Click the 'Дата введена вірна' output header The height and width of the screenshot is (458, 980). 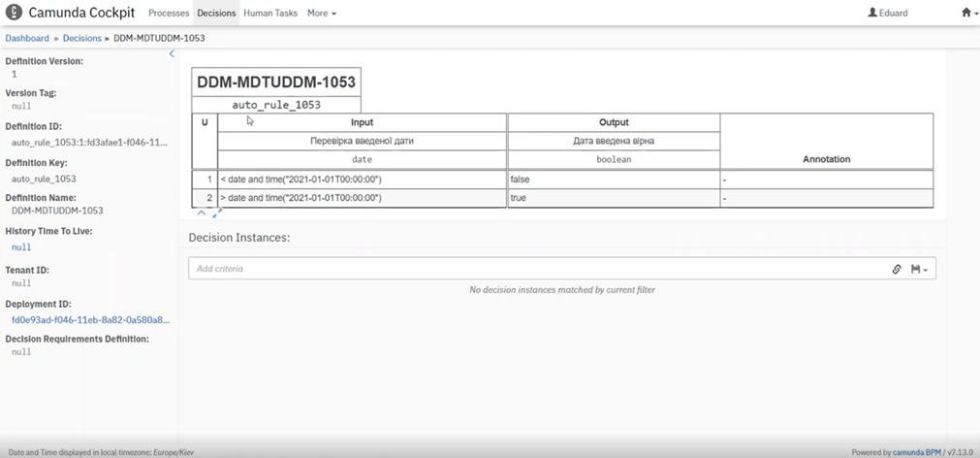coord(614,141)
